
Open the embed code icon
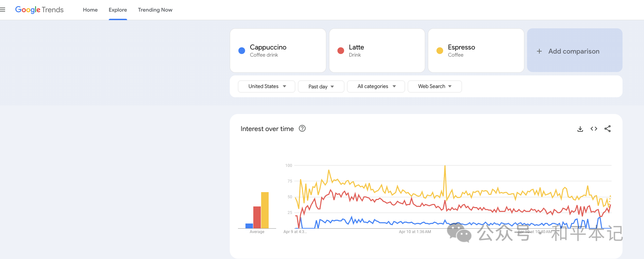coord(594,129)
